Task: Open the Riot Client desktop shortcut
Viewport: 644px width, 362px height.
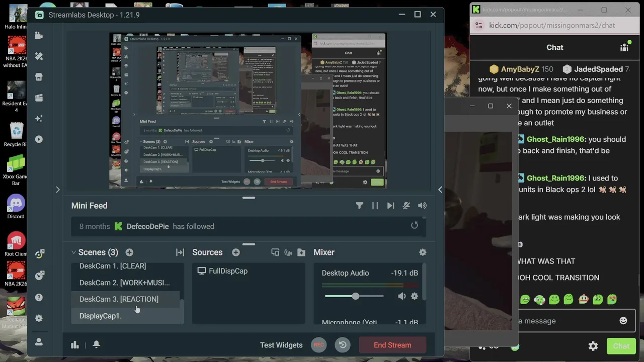Action: (x=16, y=244)
